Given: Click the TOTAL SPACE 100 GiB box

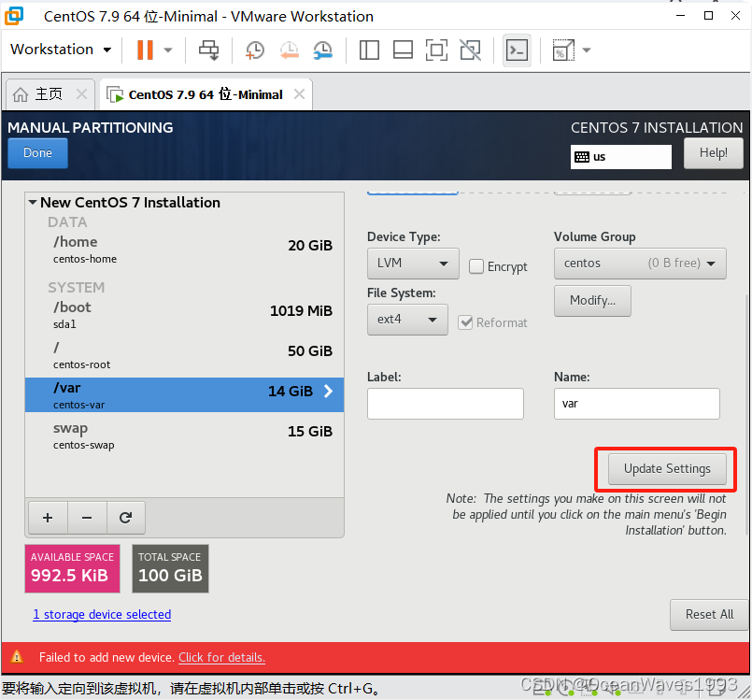Looking at the screenshot, I should pyautogui.click(x=170, y=568).
